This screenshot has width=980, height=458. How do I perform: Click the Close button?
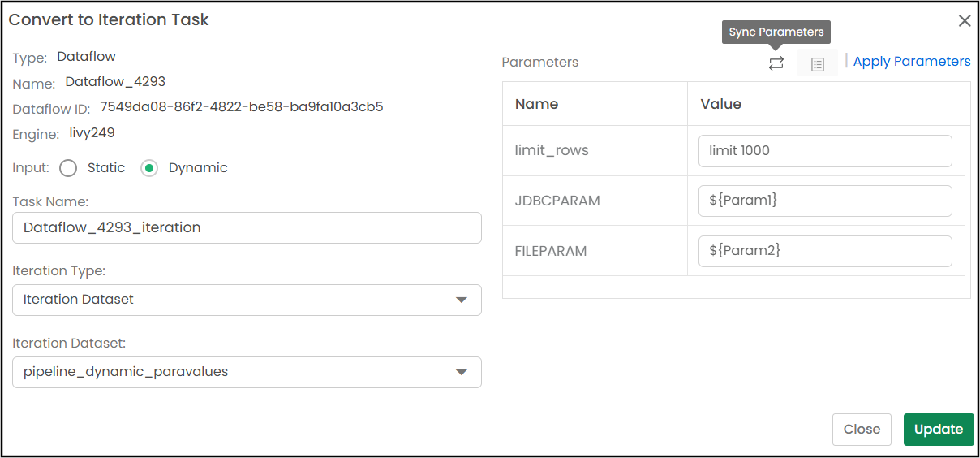(862, 430)
